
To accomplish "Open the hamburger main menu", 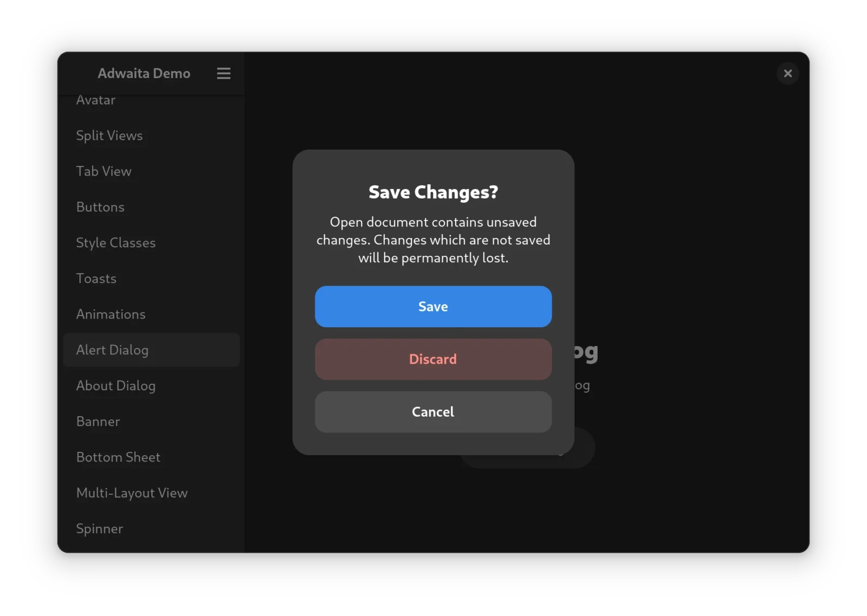I will pos(223,73).
